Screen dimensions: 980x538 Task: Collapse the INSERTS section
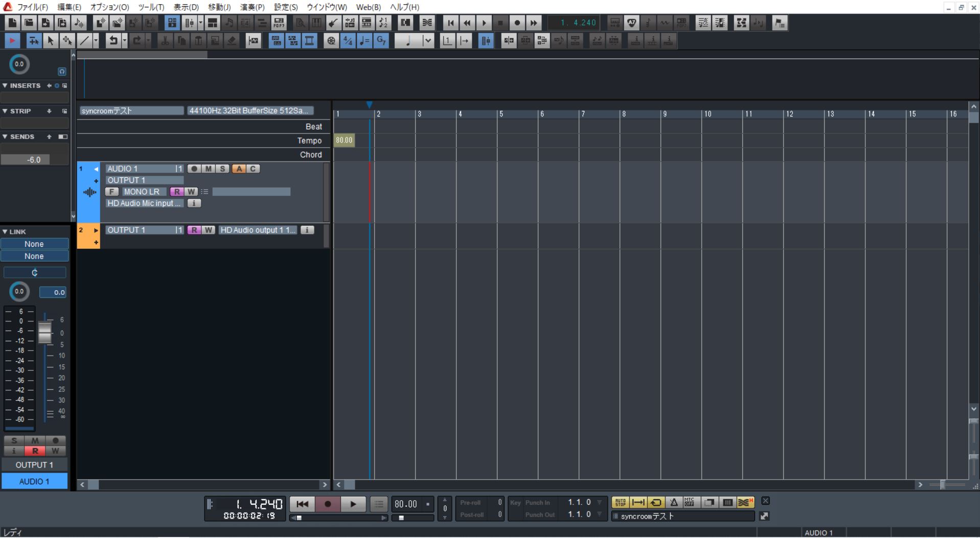pyautogui.click(x=5, y=86)
